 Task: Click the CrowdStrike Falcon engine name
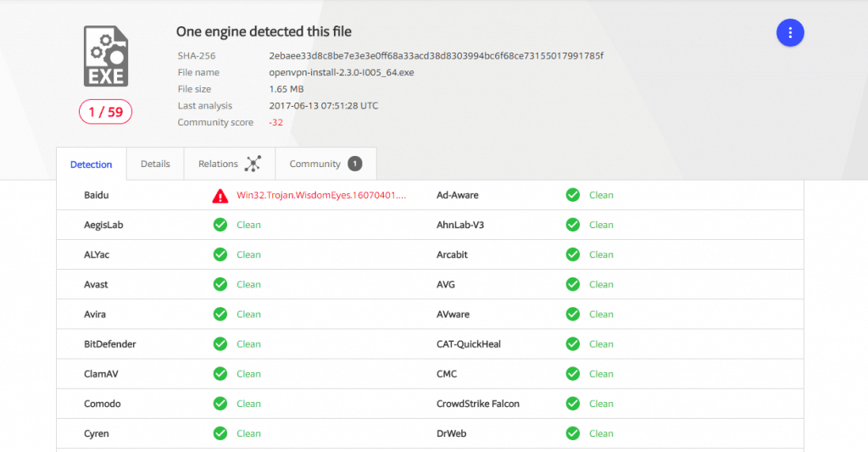478,404
